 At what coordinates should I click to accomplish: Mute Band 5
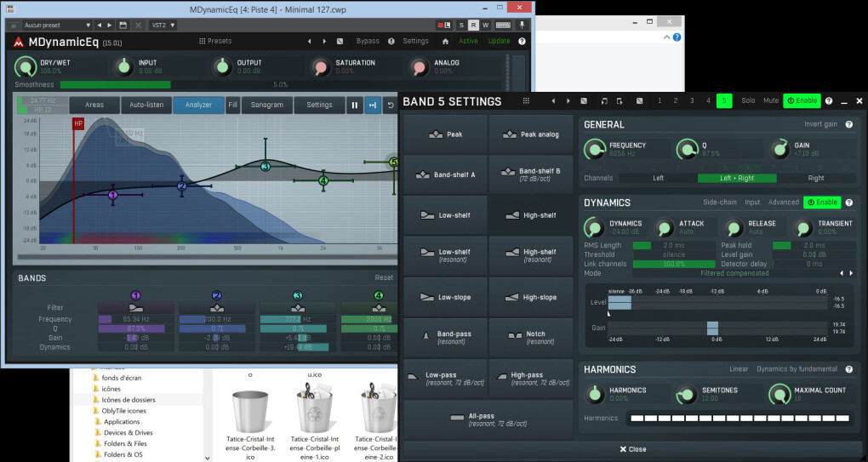(x=771, y=100)
